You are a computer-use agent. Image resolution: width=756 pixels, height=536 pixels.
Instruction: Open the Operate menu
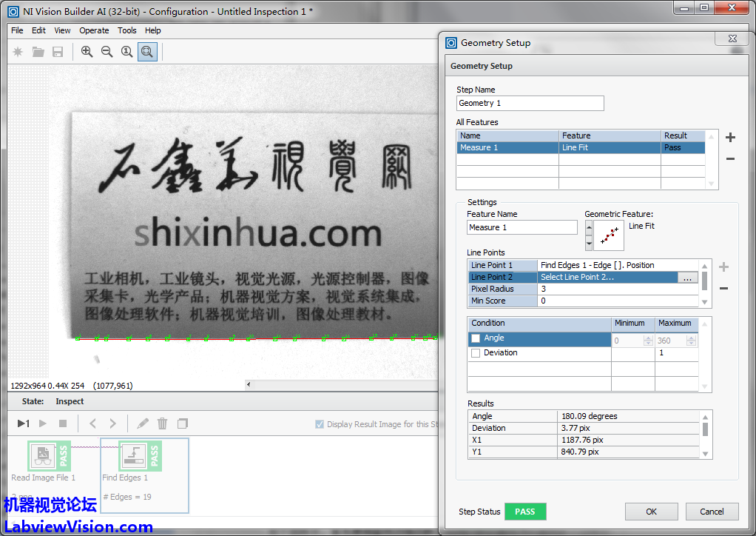[x=94, y=30]
